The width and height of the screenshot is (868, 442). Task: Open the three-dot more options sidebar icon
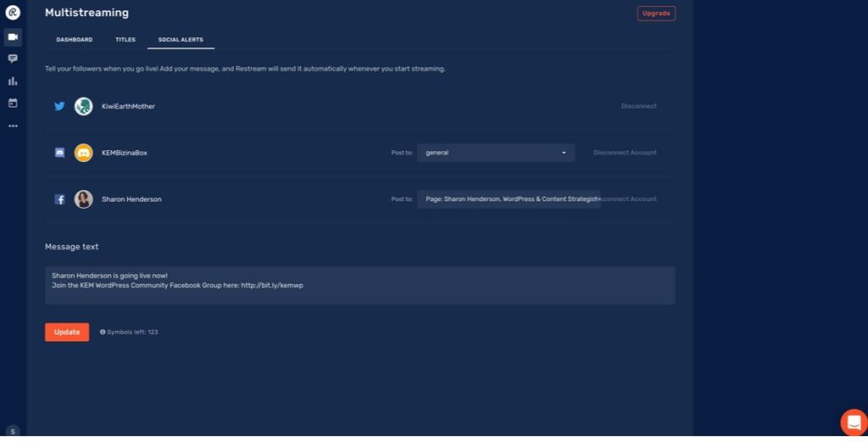pyautogui.click(x=13, y=126)
